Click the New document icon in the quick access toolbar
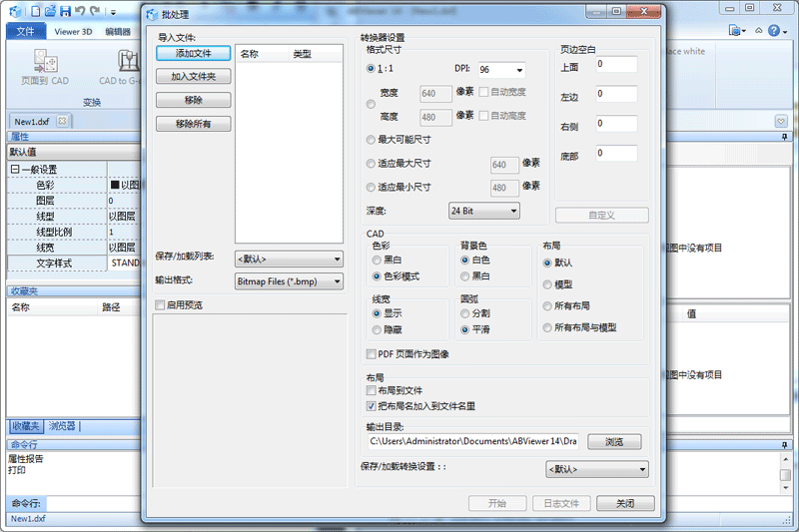Viewport: 799px width, 532px height. [35, 11]
